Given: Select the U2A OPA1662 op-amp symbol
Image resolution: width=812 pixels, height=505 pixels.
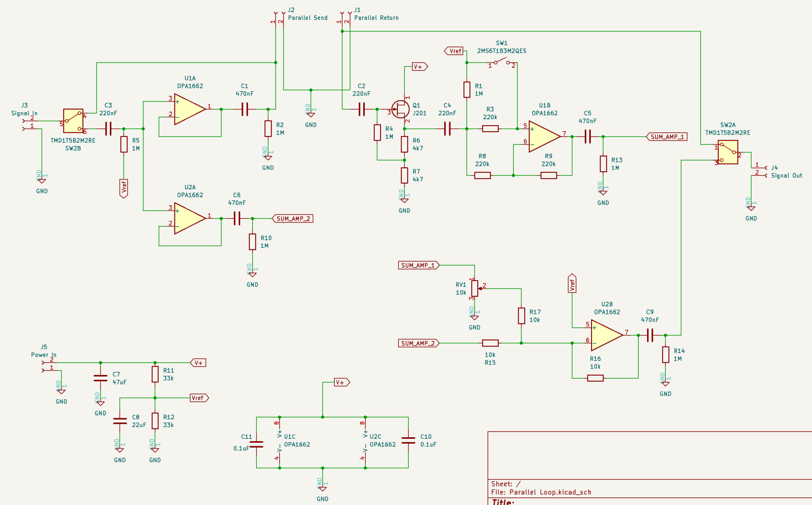Looking at the screenshot, I should coord(190,218).
